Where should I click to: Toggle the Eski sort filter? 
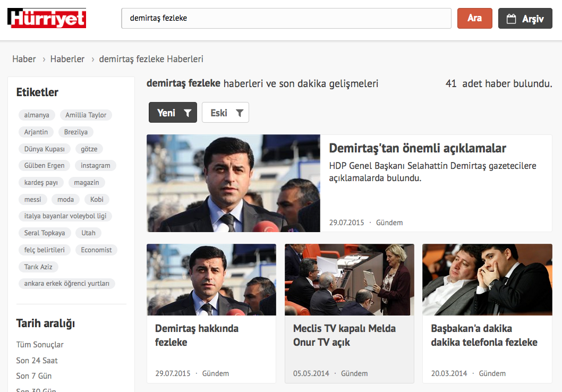coord(225,113)
